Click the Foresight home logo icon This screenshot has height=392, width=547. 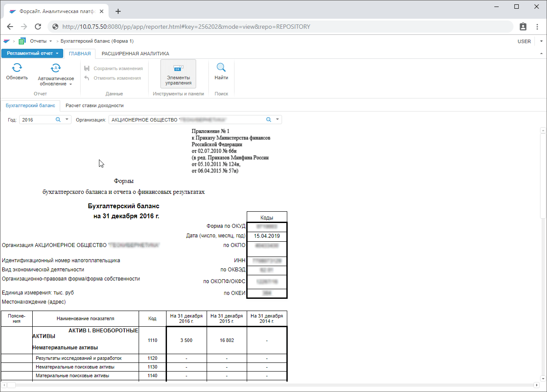[6, 41]
